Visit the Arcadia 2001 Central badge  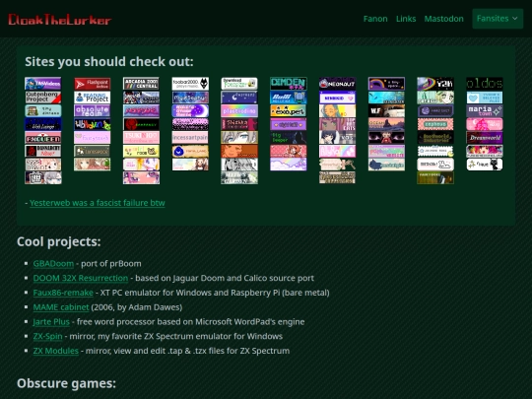click(141, 84)
